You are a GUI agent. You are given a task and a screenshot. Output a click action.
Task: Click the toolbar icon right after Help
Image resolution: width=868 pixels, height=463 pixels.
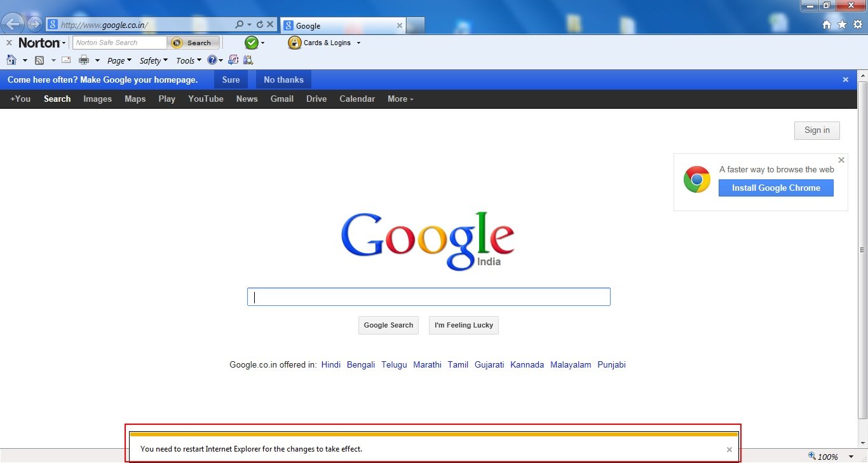point(233,60)
